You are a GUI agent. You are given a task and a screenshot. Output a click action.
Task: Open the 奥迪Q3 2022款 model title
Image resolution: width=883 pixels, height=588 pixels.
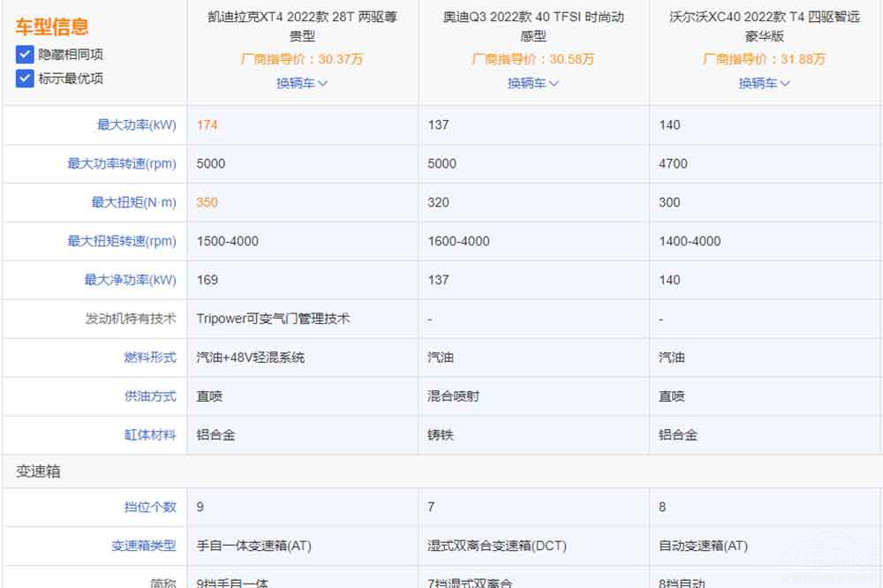pyautogui.click(x=533, y=26)
